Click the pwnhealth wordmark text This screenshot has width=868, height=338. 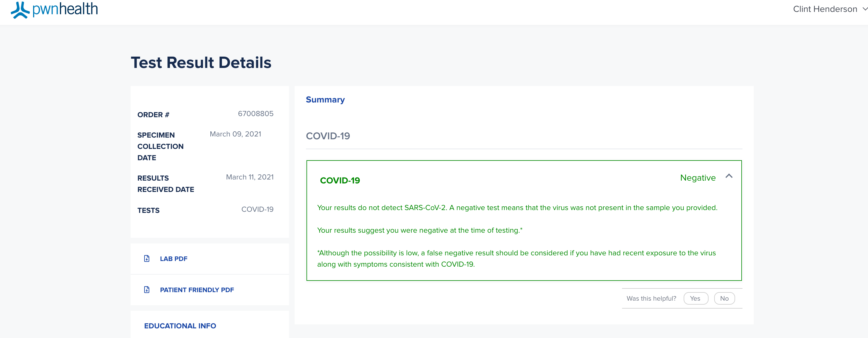(65, 9)
